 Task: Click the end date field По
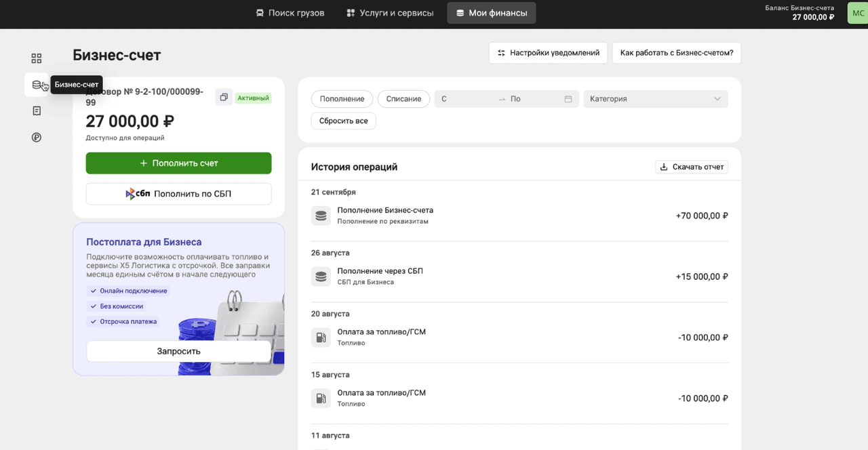534,99
